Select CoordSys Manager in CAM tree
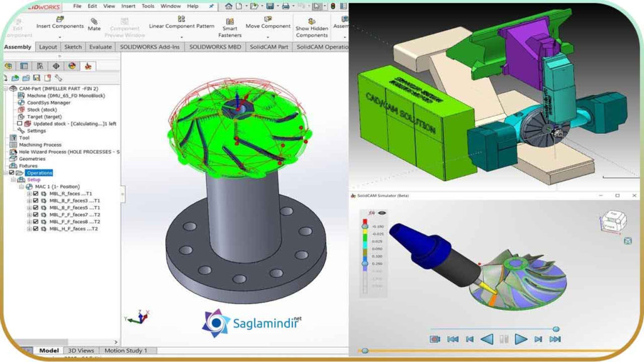The width and height of the screenshot is (644, 362). (x=48, y=102)
